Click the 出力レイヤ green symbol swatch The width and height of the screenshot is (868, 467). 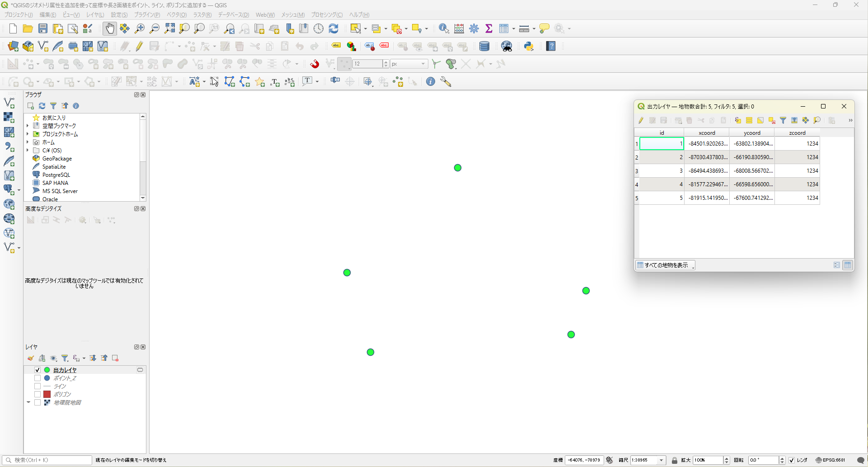click(47, 370)
